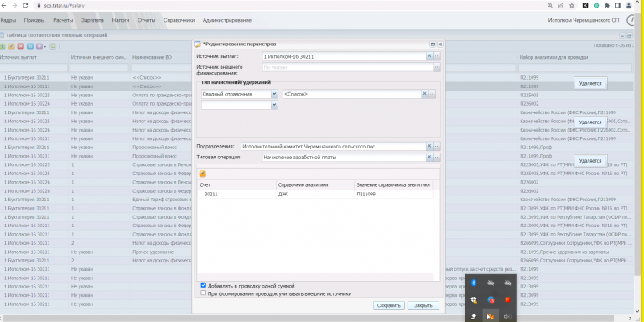Image resolution: width=644 pixels, height=322 pixels.
Task: Click the edit pencil icon above the Счет grid
Action: (x=202, y=174)
